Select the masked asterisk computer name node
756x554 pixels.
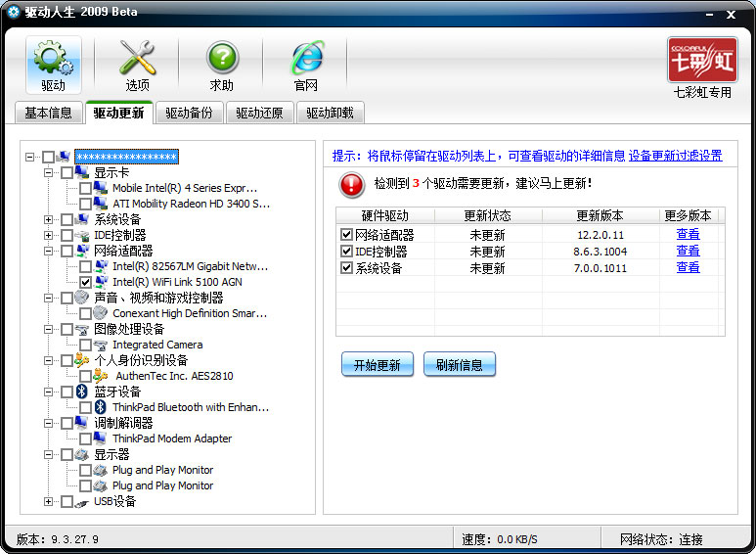tap(126, 157)
